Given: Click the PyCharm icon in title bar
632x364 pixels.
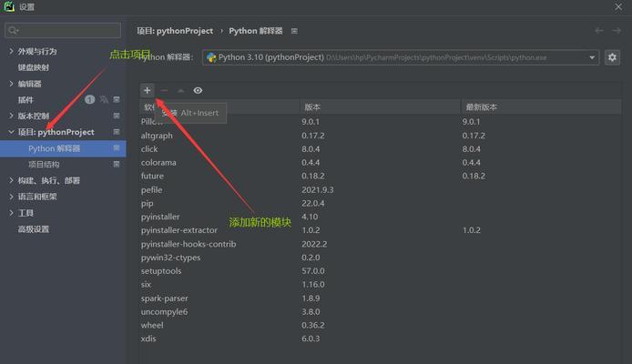Looking at the screenshot, I should 9,6.
